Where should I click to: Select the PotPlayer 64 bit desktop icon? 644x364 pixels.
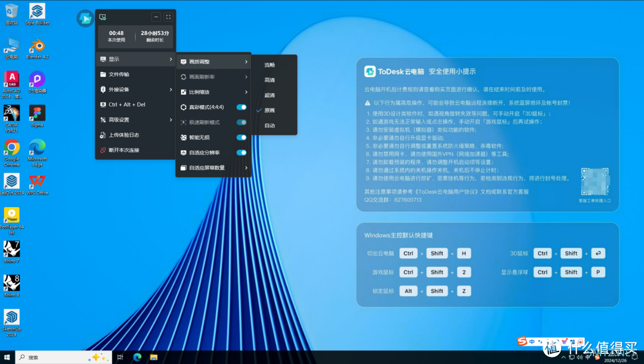click(11, 221)
